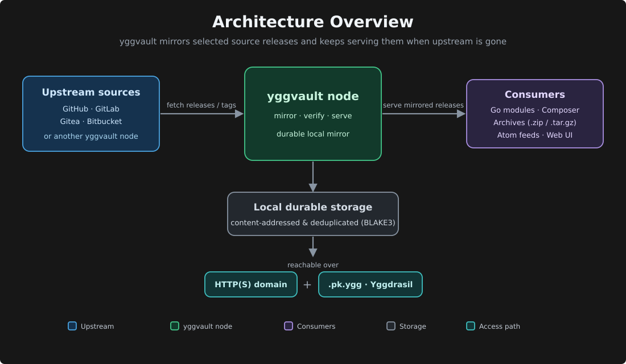Click the 'yggvault node' legend label
The width and height of the screenshot is (626, 364).
pos(208,326)
